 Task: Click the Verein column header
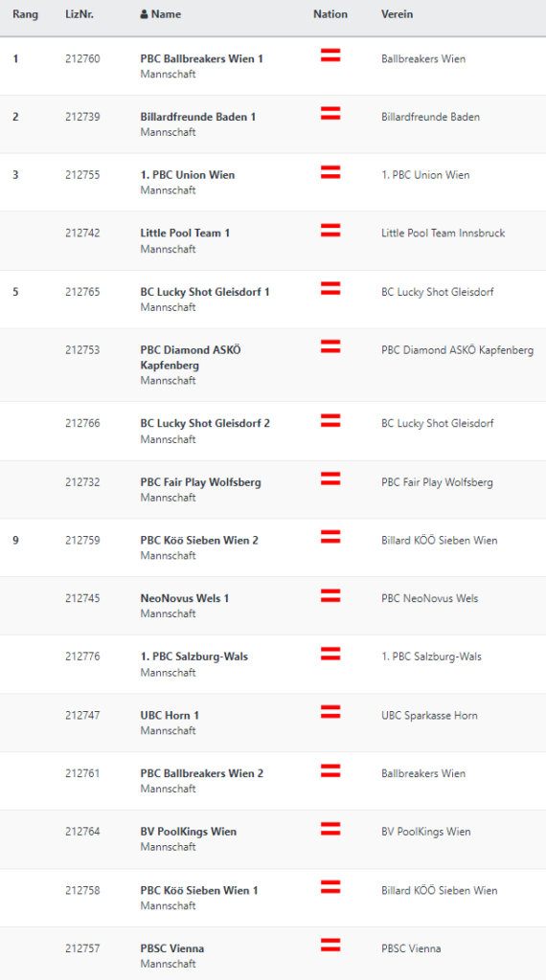pyautogui.click(x=398, y=14)
